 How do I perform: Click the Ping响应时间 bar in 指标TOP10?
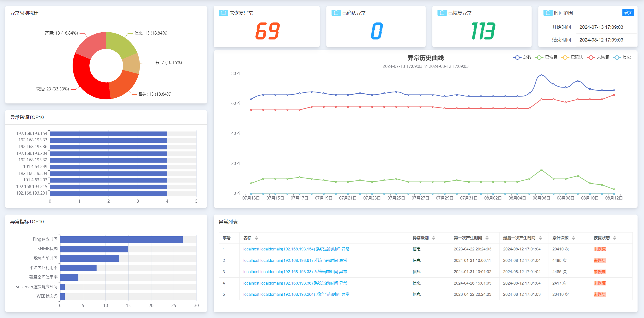121,239
